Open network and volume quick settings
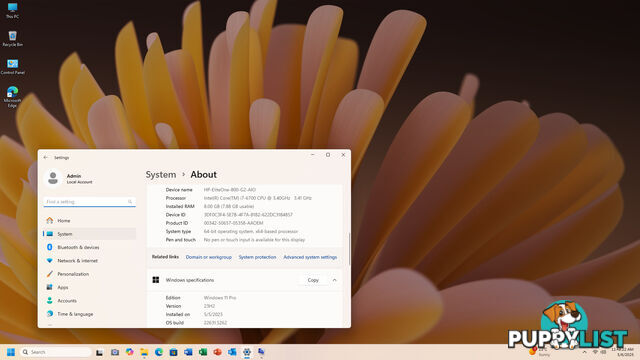 599,352
